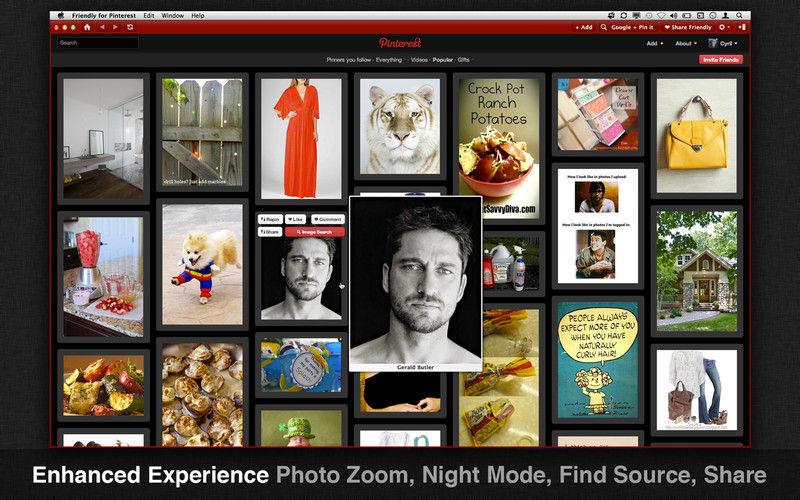800x500 pixels.
Task: Click the Comment button on hovered pin
Action: (328, 219)
